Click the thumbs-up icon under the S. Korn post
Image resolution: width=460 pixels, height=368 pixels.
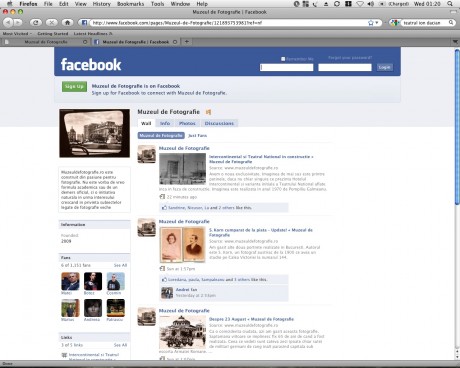pyautogui.click(x=164, y=279)
